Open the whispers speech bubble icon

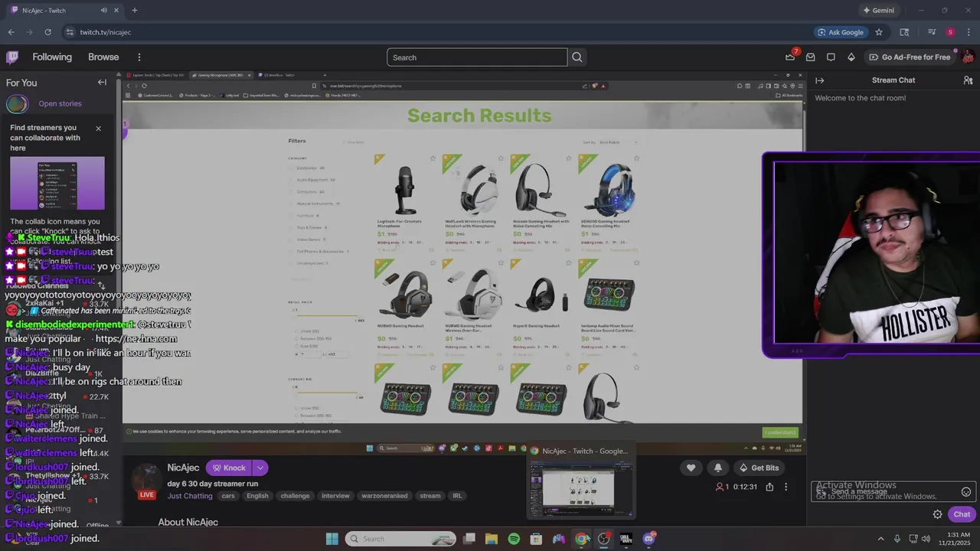pyautogui.click(x=831, y=57)
